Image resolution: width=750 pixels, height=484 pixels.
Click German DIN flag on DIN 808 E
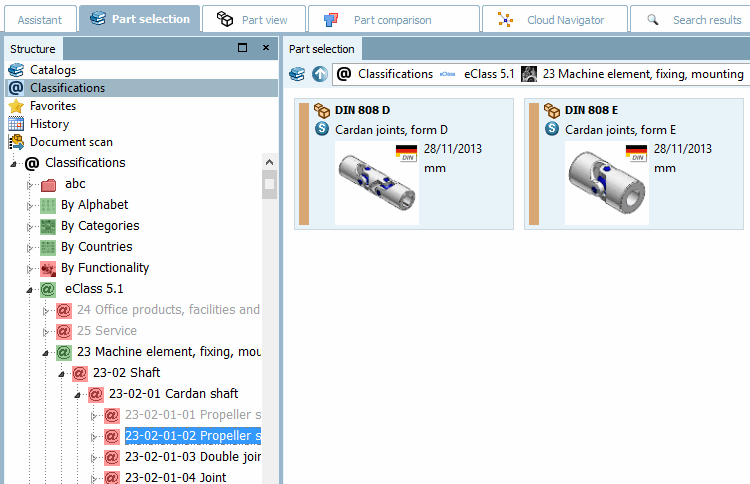point(637,153)
